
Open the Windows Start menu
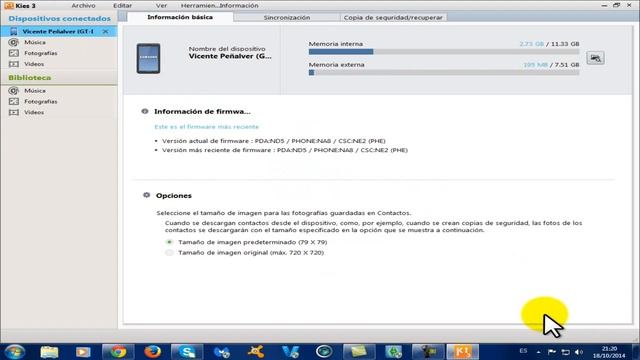[x=15, y=351]
